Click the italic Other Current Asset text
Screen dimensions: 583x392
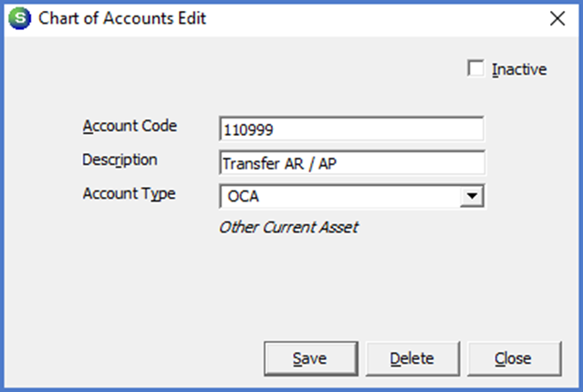(288, 227)
